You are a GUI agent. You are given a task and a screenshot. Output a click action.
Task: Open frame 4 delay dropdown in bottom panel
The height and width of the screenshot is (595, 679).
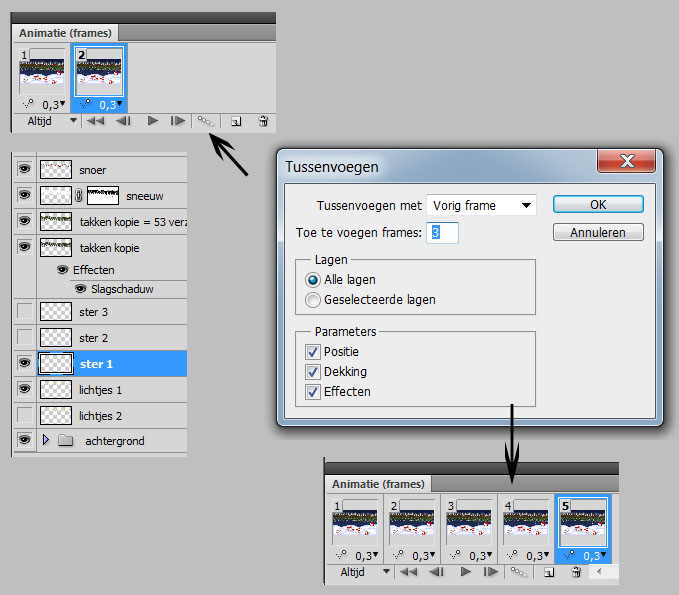546,554
